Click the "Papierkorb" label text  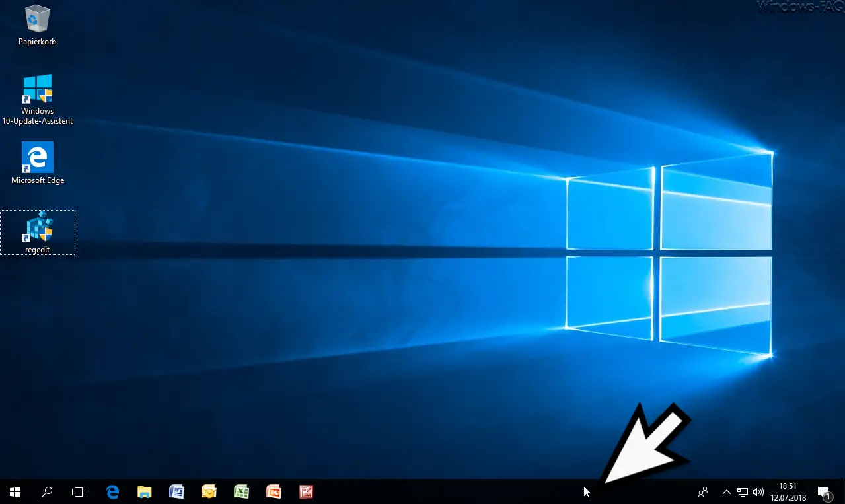coord(38,42)
